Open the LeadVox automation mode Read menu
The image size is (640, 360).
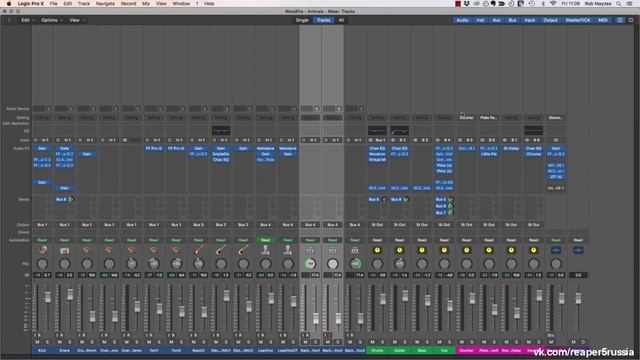tap(265, 240)
